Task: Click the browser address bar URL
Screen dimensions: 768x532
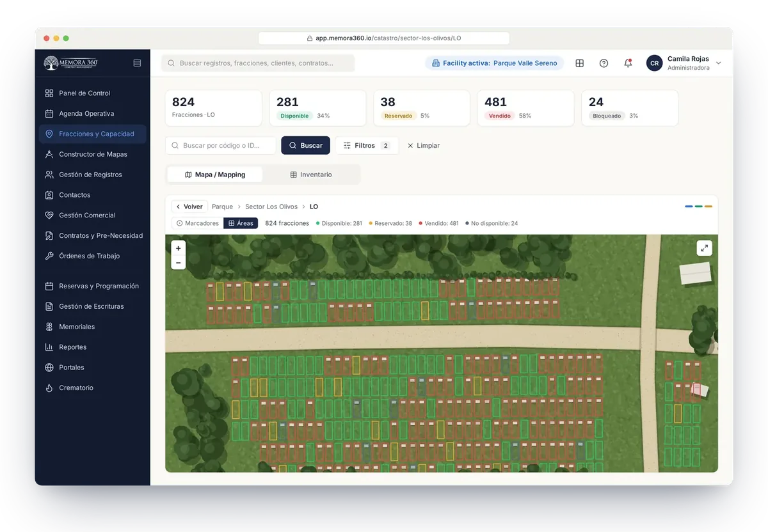Action: (x=384, y=38)
